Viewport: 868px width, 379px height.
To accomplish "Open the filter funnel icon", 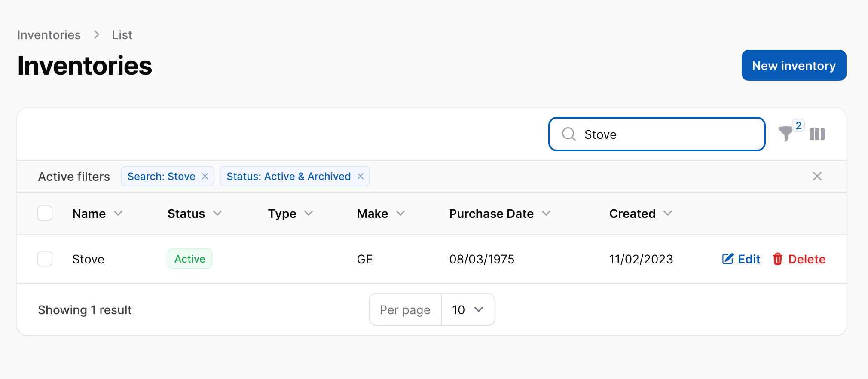I will coord(786,134).
